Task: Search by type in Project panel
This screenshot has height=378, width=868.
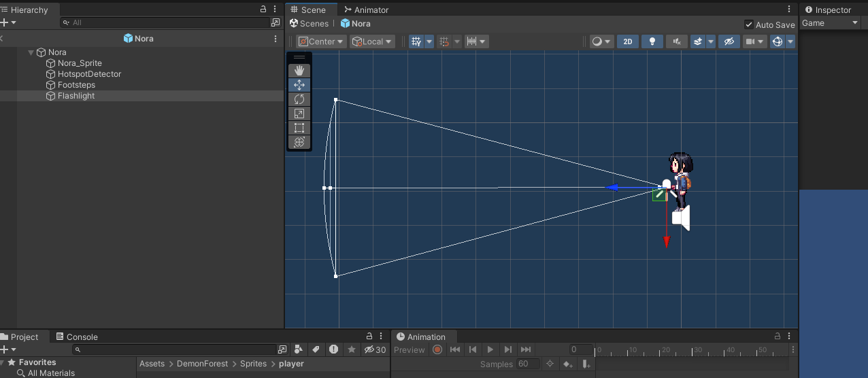Action: coord(299,349)
